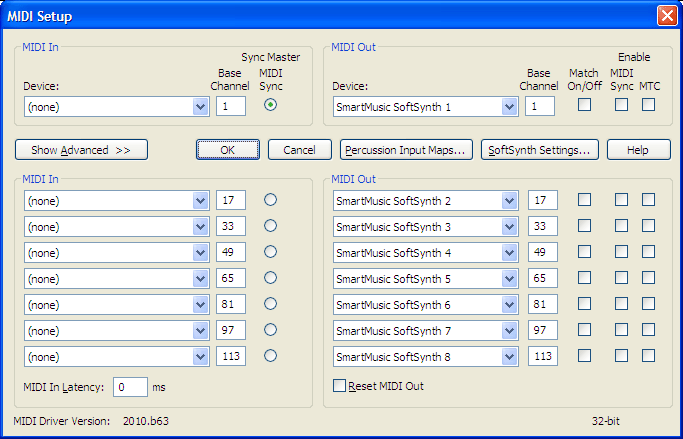
Task: Click Show Advanced button
Action: coord(81,150)
